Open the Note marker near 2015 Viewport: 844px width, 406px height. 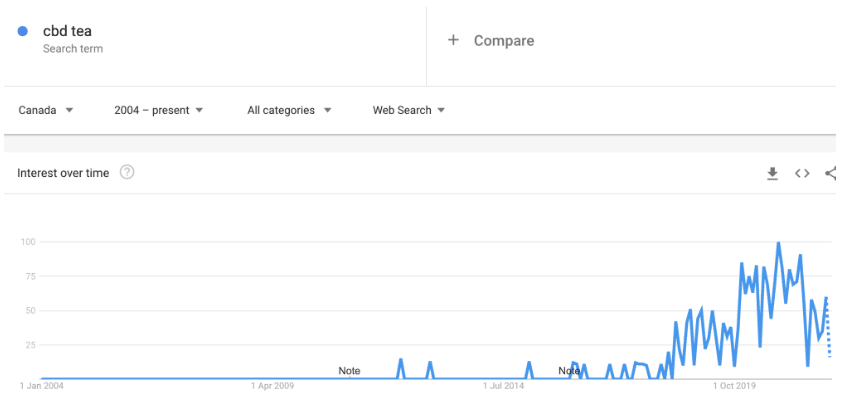point(569,371)
